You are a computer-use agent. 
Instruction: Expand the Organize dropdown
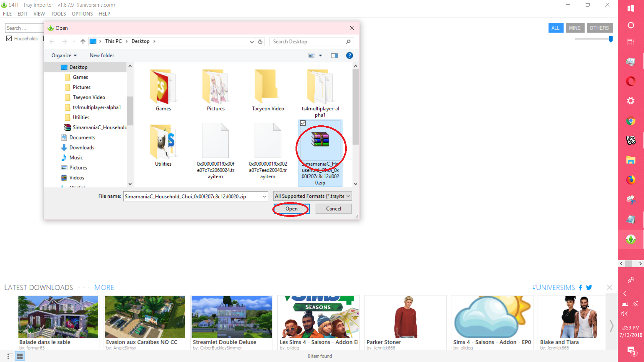coord(64,56)
